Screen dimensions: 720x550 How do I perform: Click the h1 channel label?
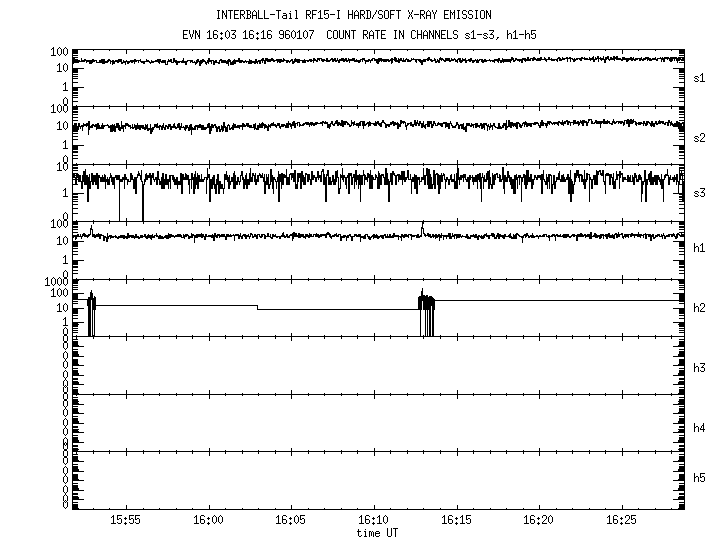tap(700, 248)
